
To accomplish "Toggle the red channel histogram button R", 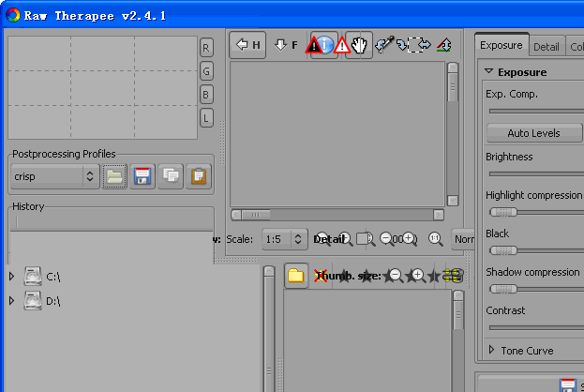I will coord(206,48).
